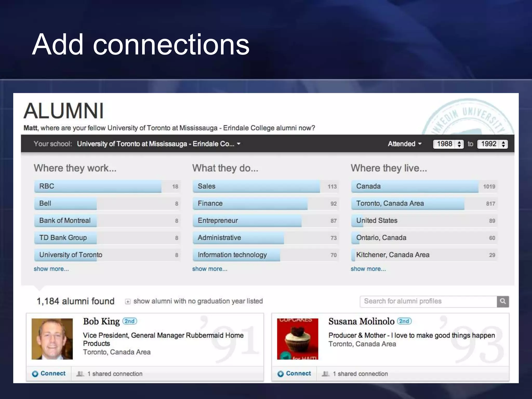Open Bob King's name link

(x=101, y=322)
